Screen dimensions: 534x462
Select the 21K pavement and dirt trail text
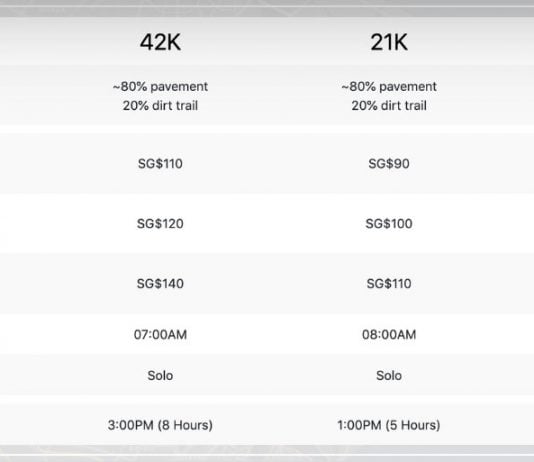pos(389,96)
